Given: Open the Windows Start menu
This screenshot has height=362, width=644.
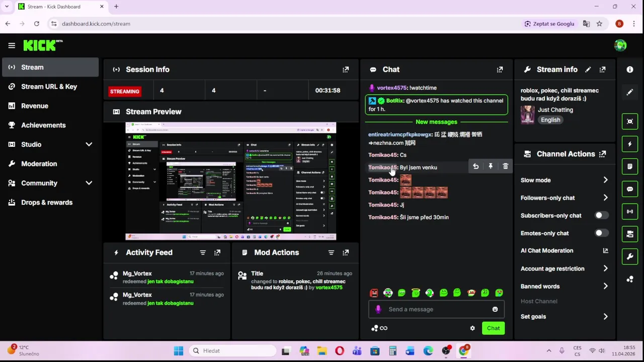Looking at the screenshot, I should pos(179,351).
